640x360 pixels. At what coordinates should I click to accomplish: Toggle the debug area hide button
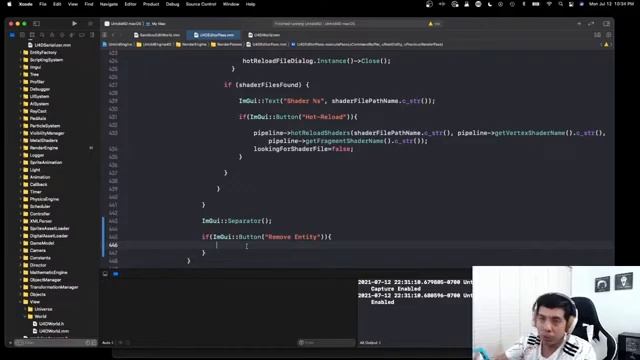(x=105, y=274)
